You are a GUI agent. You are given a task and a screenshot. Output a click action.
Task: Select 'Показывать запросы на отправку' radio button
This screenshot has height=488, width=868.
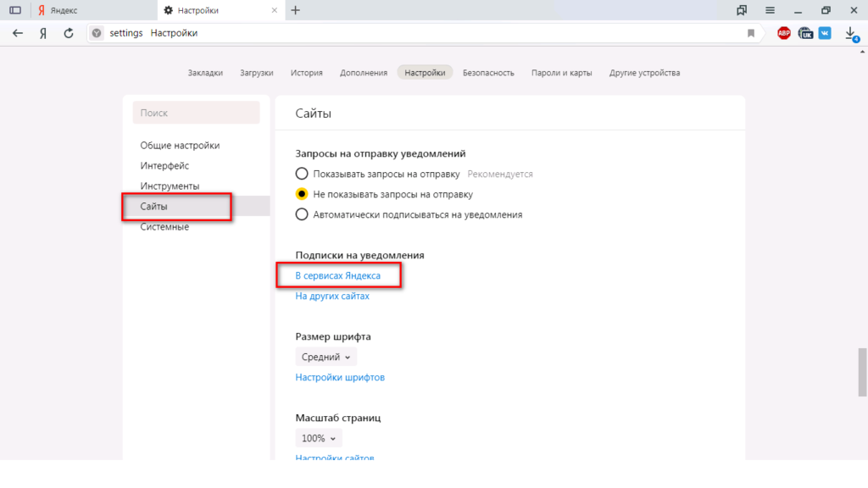(302, 174)
